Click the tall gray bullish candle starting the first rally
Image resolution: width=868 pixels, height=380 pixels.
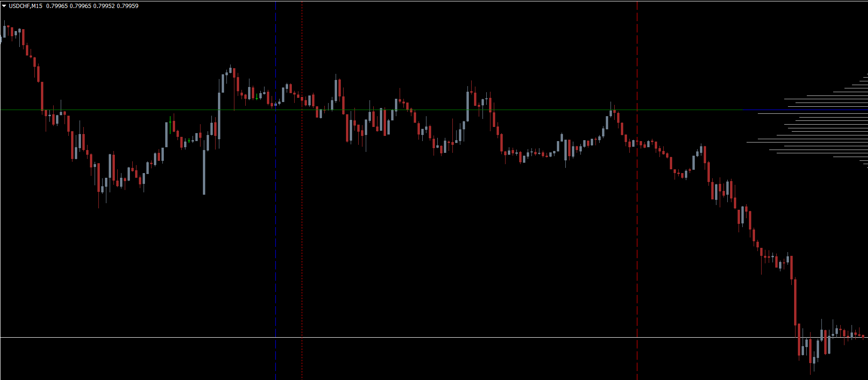pyautogui.click(x=219, y=115)
